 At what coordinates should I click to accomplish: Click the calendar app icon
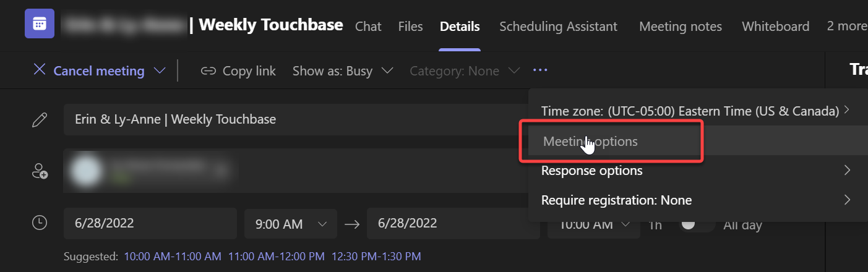(39, 24)
